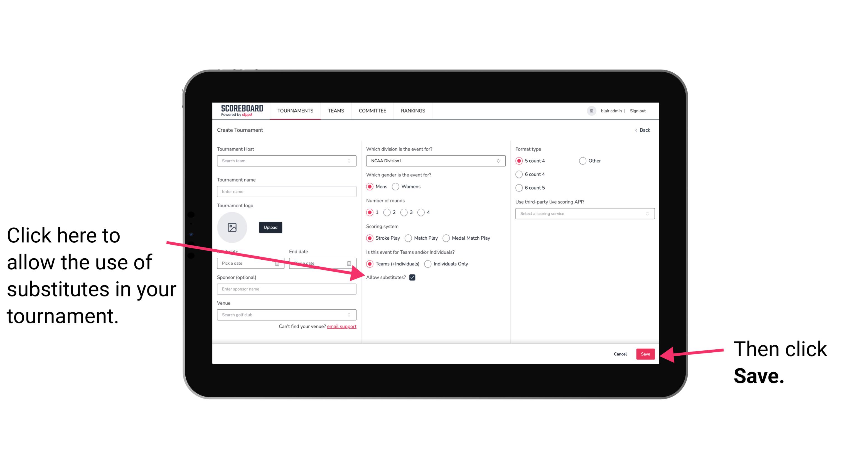The image size is (868, 467).
Task: Open the scoring service selector dropdown
Action: [x=583, y=213]
